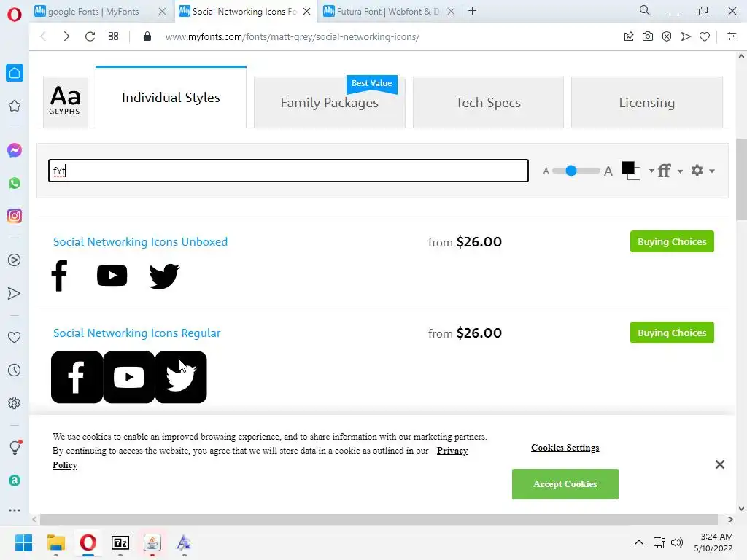Image resolution: width=747 pixels, height=560 pixels.
Task: Open Social Networking Icons Regular link
Action: click(x=136, y=332)
